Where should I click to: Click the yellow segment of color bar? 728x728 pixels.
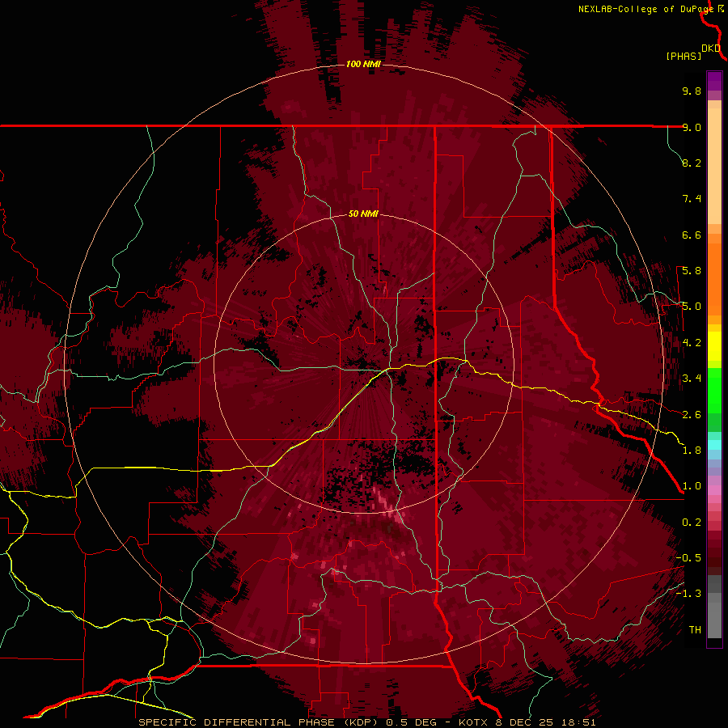[x=714, y=346]
